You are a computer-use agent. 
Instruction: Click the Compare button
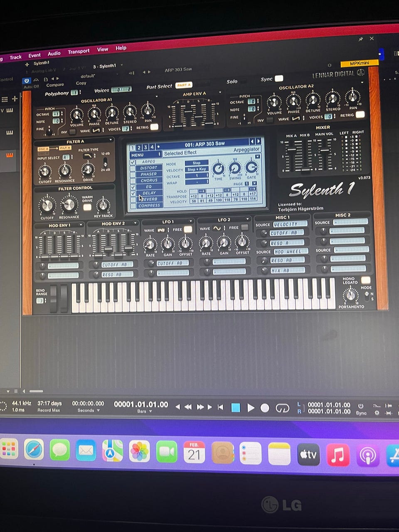55,85
